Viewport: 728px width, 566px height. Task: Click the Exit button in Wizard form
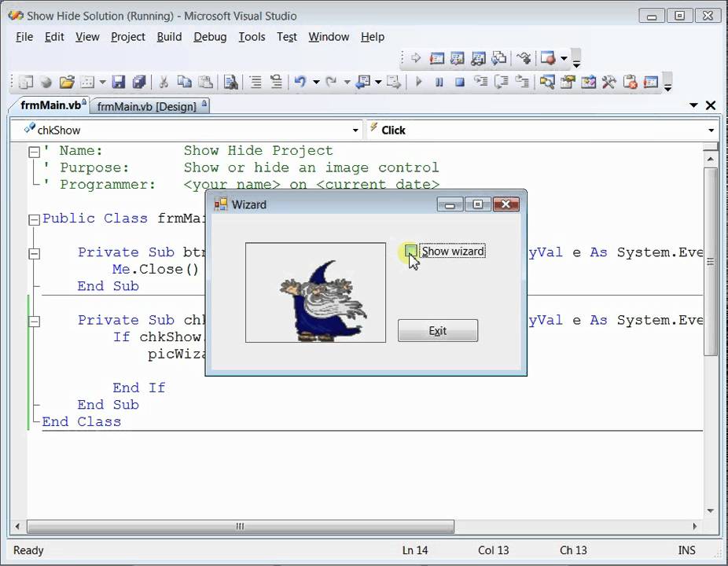[437, 331]
